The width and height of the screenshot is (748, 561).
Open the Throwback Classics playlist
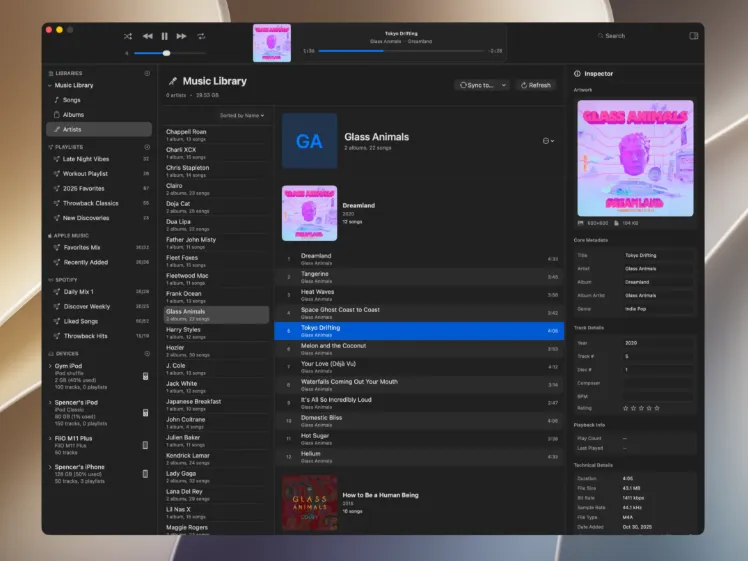[x=99, y=203]
